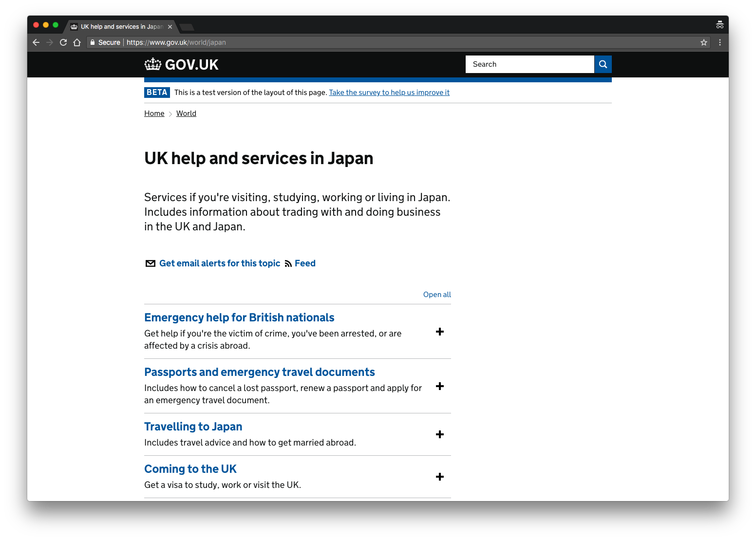Go to browser home icon
Screen dimensions: 756x540
[x=77, y=42]
